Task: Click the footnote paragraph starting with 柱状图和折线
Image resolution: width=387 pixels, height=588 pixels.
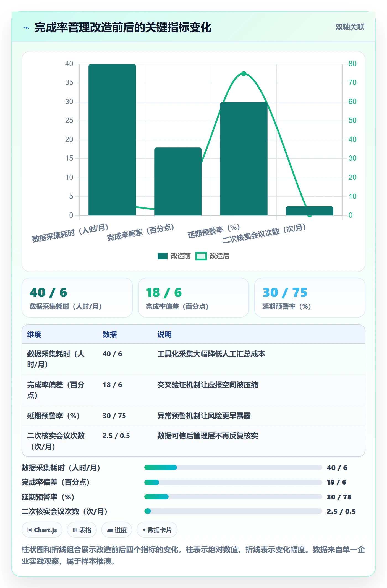Action: pos(193,555)
